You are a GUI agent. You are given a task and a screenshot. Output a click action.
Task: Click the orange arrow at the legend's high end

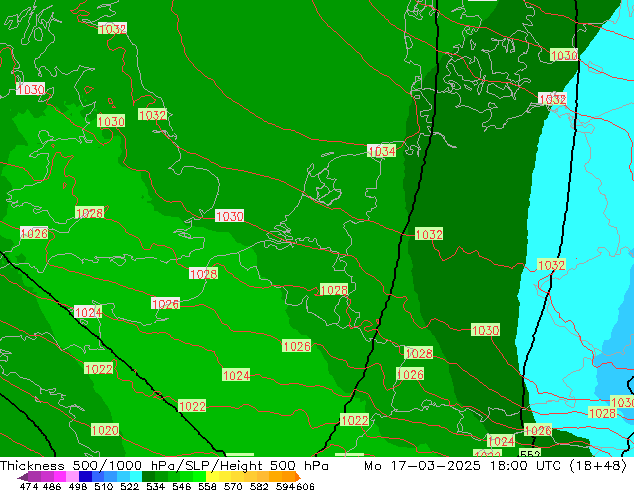click(298, 477)
